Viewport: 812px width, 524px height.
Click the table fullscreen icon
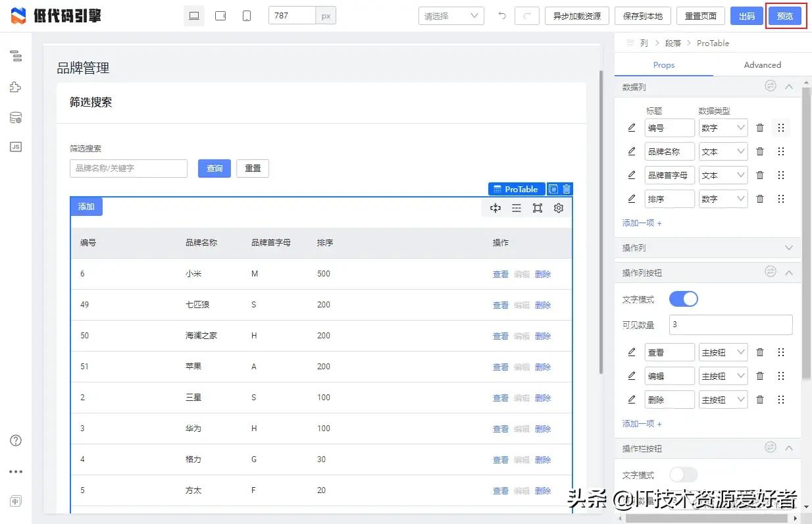(x=538, y=208)
